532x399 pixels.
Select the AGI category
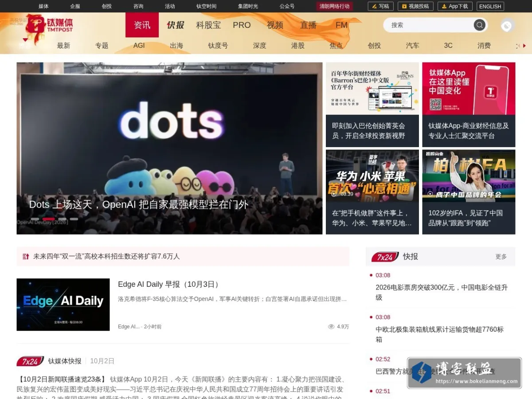pyautogui.click(x=139, y=46)
